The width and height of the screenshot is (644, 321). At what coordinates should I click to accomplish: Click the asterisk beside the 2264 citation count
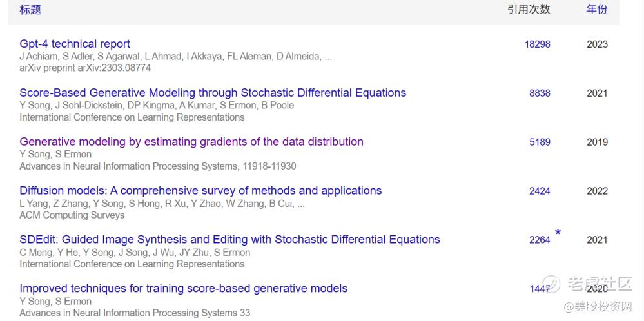click(x=558, y=233)
